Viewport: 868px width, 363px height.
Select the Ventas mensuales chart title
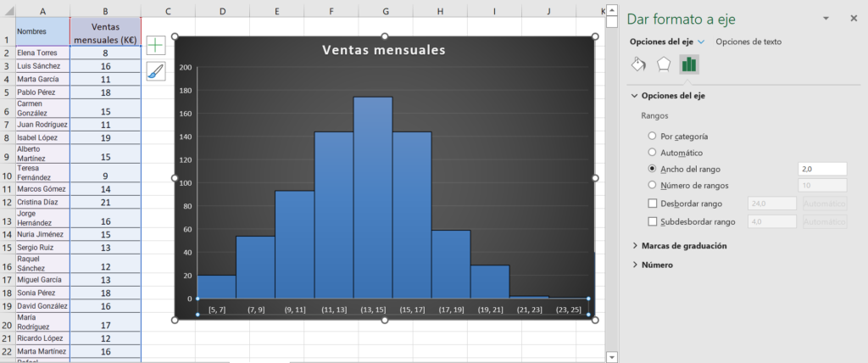click(384, 50)
